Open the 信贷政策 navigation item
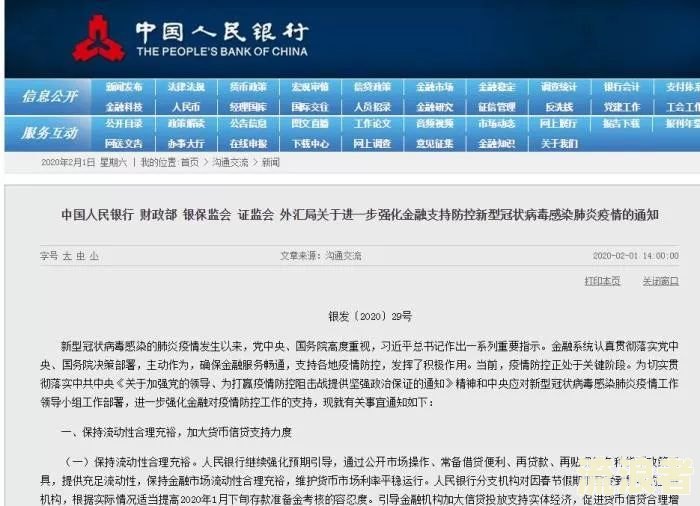Viewport: 700px width, 506px height. click(372, 87)
